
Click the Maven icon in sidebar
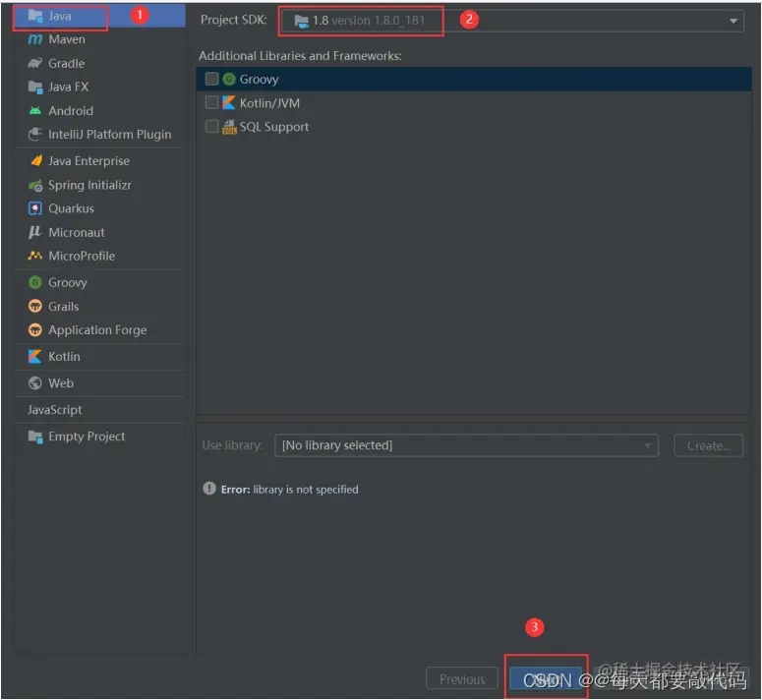point(35,39)
